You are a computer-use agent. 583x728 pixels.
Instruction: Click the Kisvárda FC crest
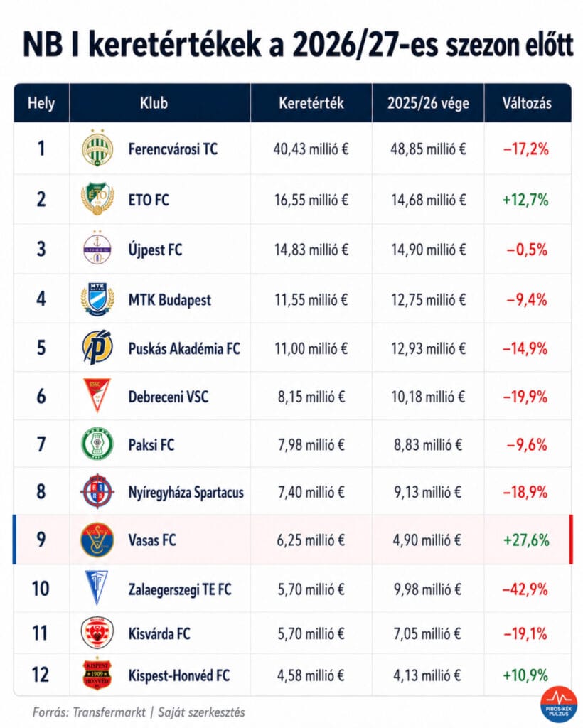tap(97, 633)
